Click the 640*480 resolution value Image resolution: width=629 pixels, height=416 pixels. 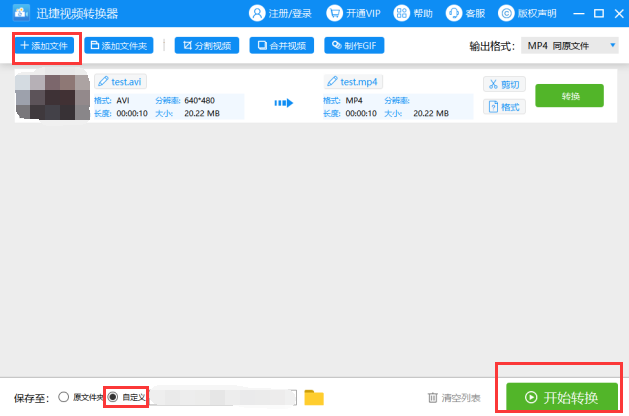coord(199,100)
